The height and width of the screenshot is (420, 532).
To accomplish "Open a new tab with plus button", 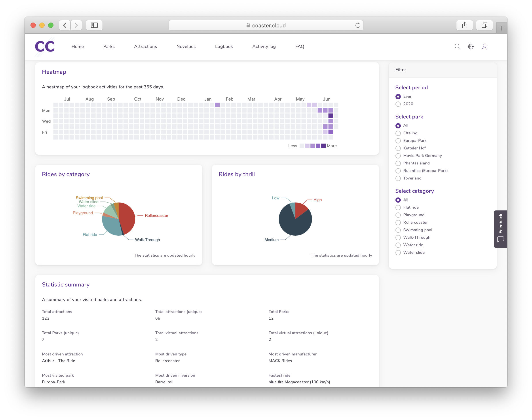I will 502,28.
